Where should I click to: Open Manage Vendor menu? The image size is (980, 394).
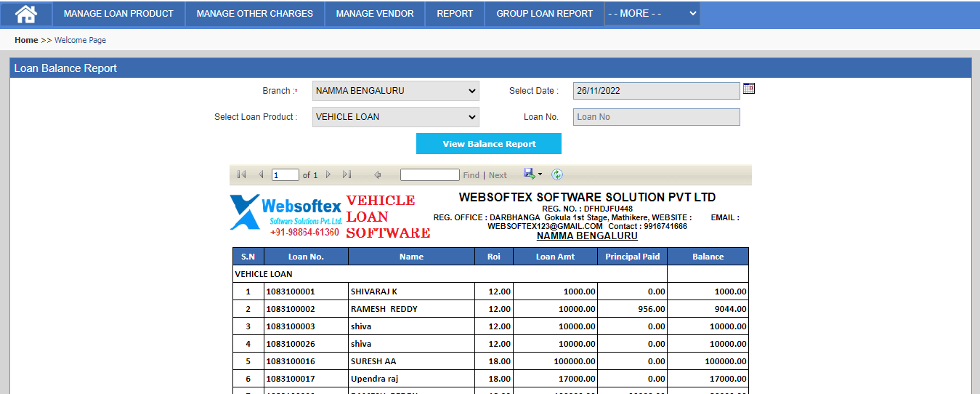coord(375,14)
